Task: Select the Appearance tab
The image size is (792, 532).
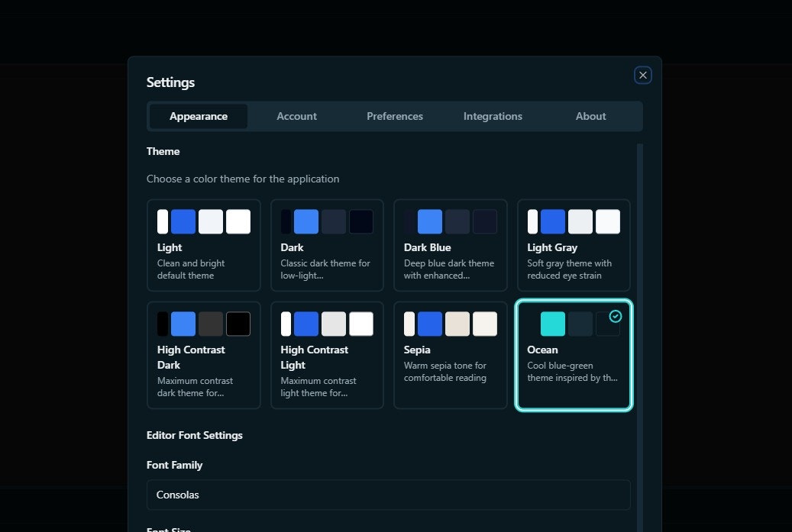Action: (199, 116)
